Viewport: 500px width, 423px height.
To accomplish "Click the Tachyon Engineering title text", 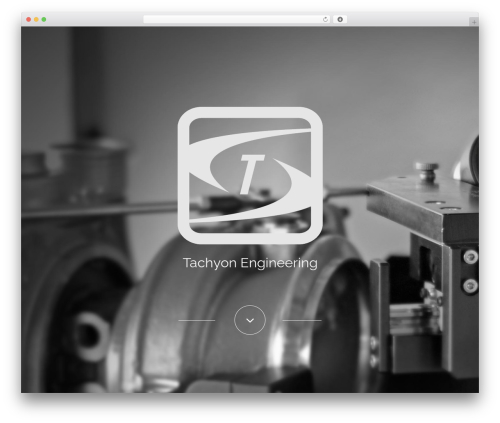I will 250,263.
